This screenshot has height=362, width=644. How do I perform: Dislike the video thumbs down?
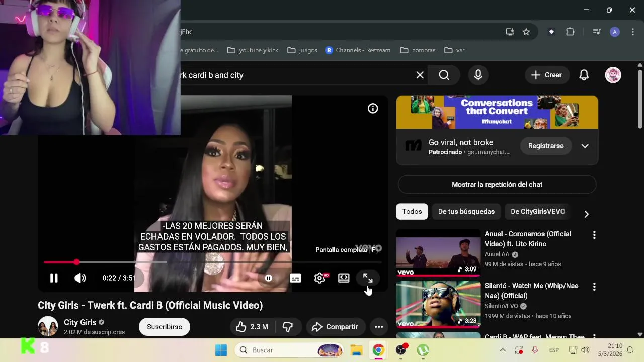288,327
